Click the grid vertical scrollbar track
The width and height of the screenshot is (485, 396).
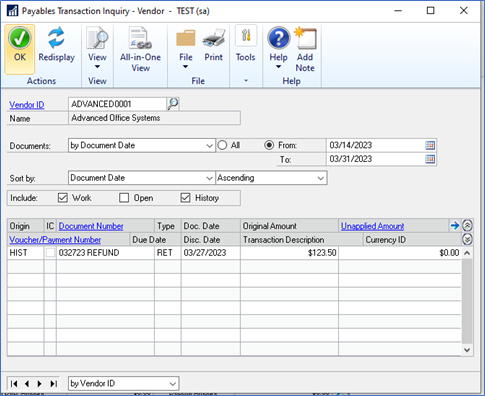click(x=467, y=301)
